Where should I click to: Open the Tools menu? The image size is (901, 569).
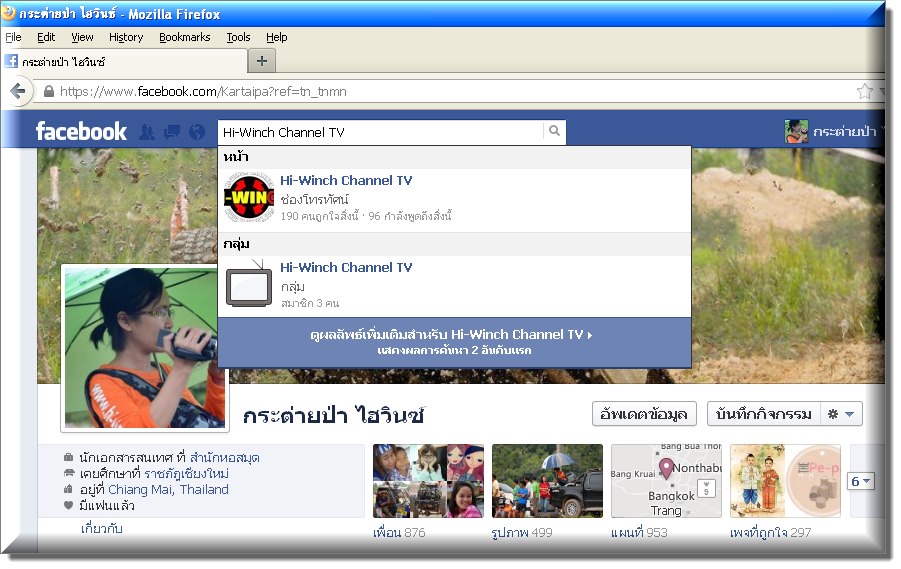click(238, 37)
